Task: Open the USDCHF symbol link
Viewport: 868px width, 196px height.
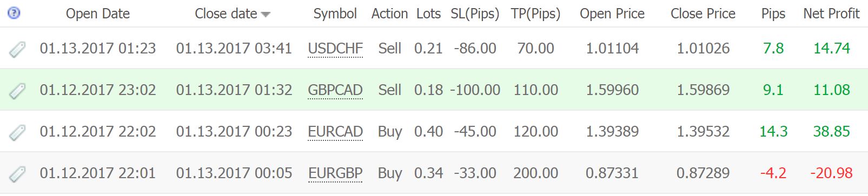Action: [x=335, y=49]
